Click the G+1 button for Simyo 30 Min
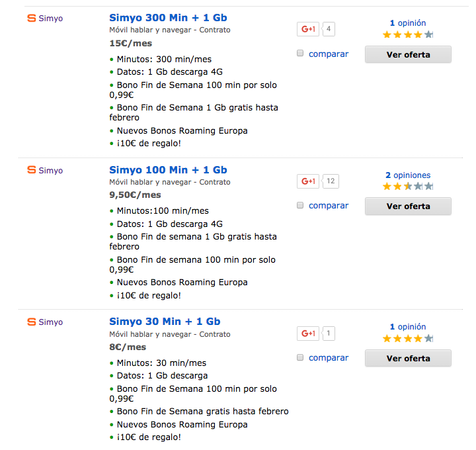This screenshot has height=450, width=476. (308, 334)
